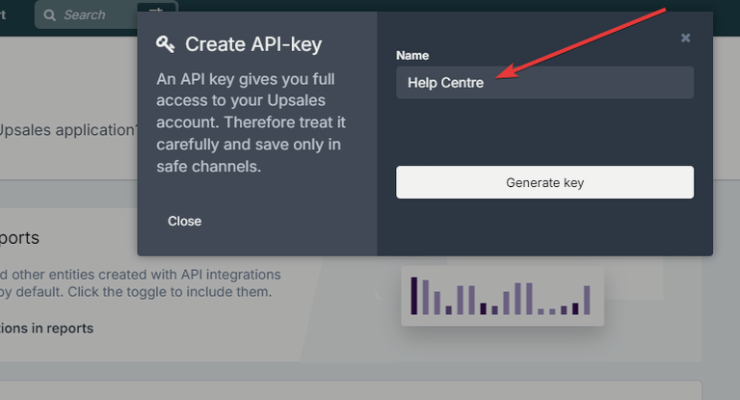Open the search filter icon beside Search

pyautogui.click(x=156, y=9)
